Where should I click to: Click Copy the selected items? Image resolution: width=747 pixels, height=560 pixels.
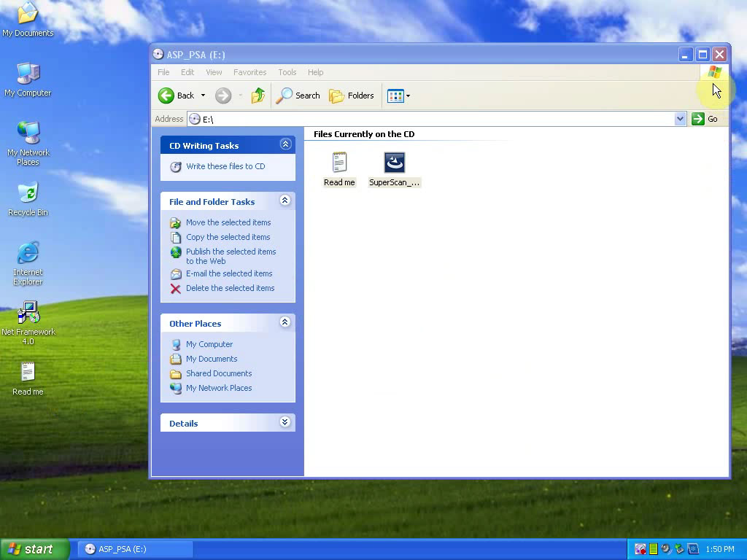coord(228,237)
